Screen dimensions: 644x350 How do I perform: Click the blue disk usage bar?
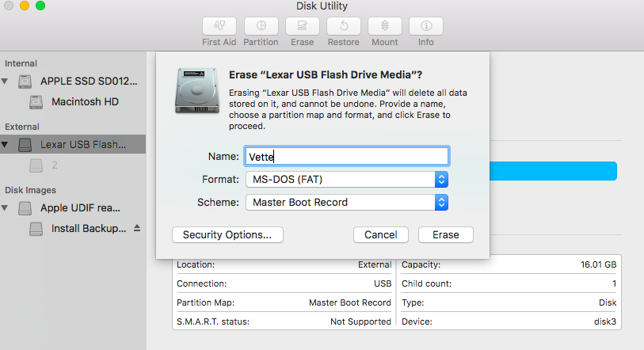click(553, 171)
